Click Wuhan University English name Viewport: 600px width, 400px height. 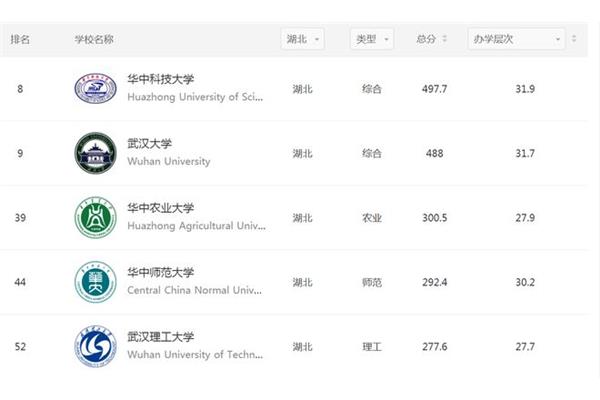(169, 161)
